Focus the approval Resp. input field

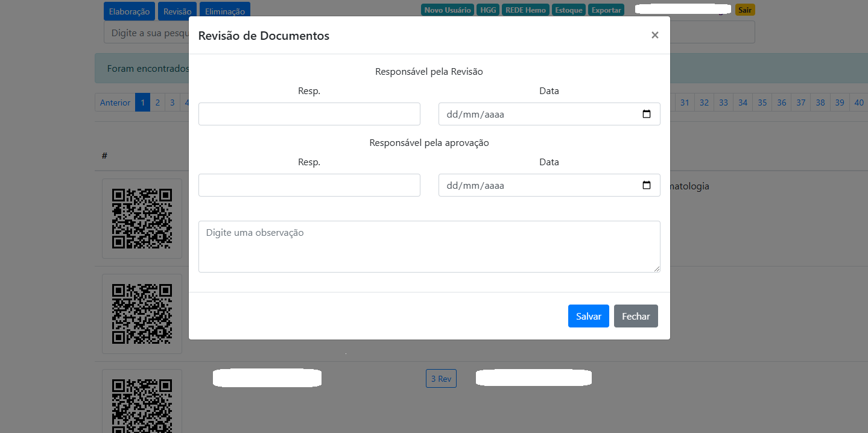click(309, 185)
